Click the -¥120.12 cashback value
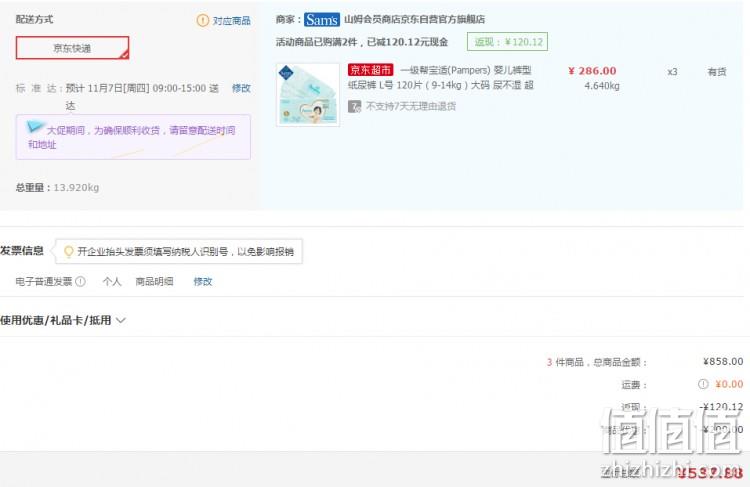750x487 pixels. pyautogui.click(x=721, y=407)
